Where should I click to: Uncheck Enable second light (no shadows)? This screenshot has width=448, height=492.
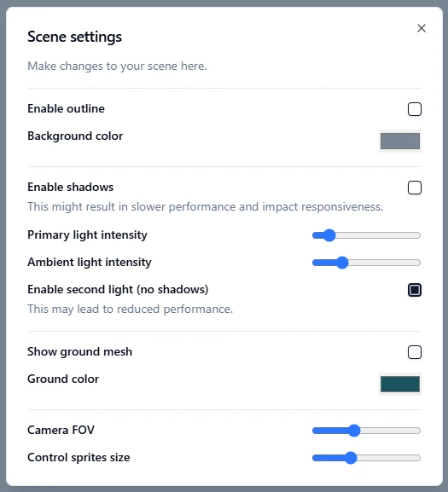(415, 290)
